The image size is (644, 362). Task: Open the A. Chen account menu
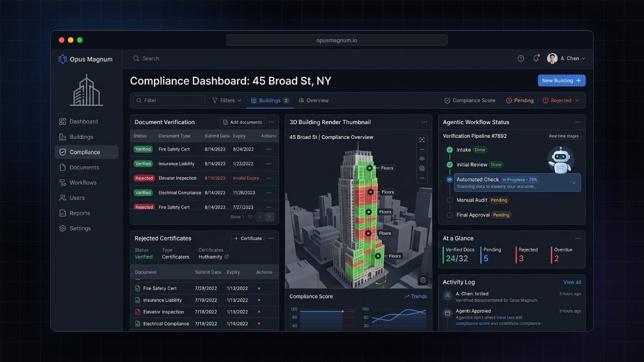566,58
